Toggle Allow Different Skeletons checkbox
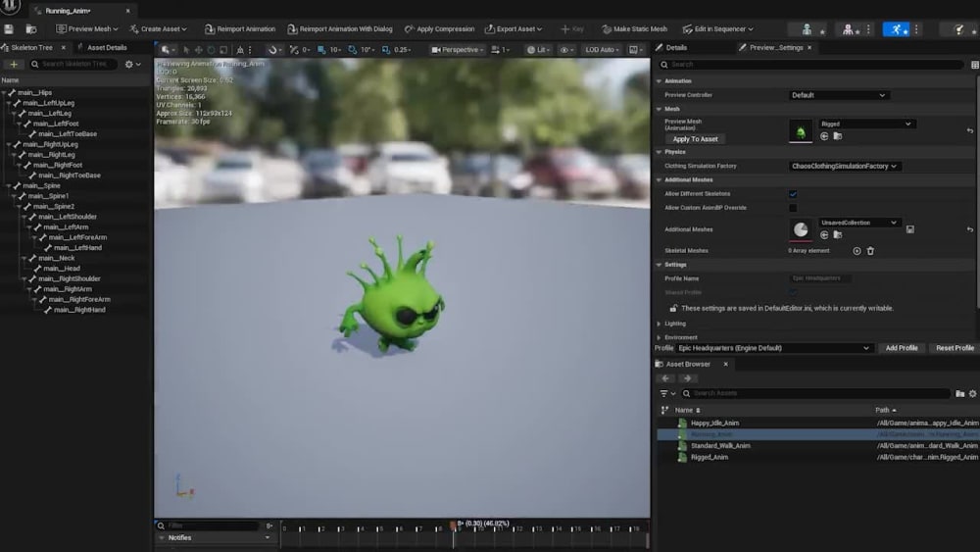The width and height of the screenshot is (980, 552). pos(793,194)
